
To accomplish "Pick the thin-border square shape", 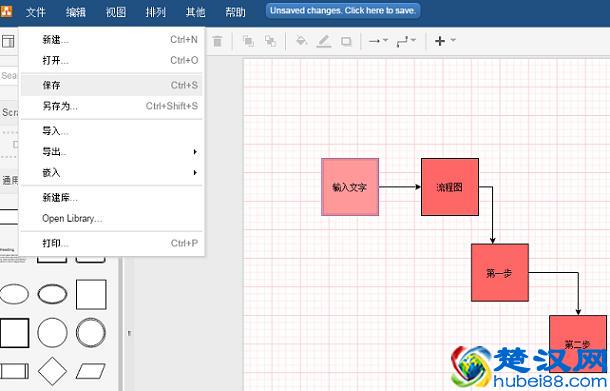I will pyautogui.click(x=91, y=295).
